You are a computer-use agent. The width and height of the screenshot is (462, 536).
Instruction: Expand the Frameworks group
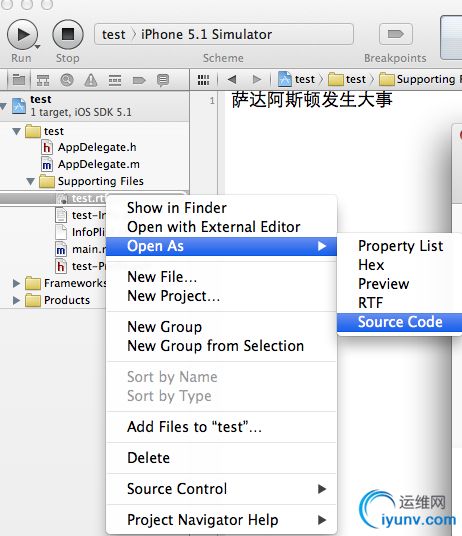(16, 283)
